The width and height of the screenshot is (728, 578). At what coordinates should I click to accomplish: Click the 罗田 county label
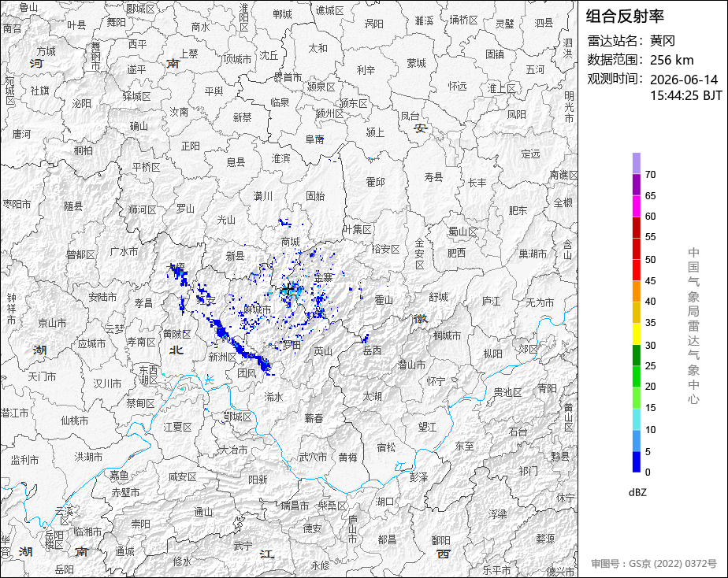(292, 345)
